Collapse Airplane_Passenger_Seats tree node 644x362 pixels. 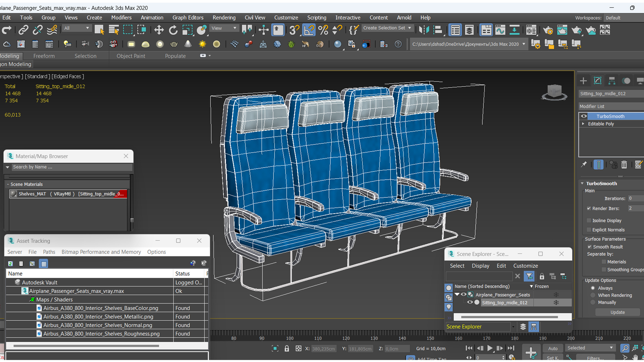point(457,295)
